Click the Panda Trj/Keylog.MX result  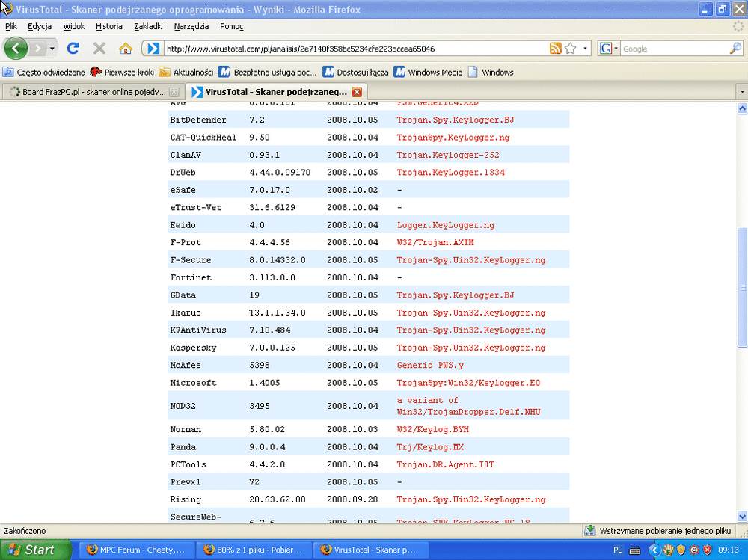click(430, 447)
